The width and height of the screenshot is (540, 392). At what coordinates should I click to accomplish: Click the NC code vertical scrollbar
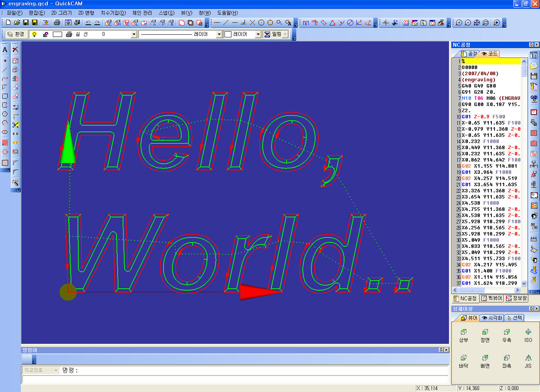pyautogui.click(x=524, y=172)
